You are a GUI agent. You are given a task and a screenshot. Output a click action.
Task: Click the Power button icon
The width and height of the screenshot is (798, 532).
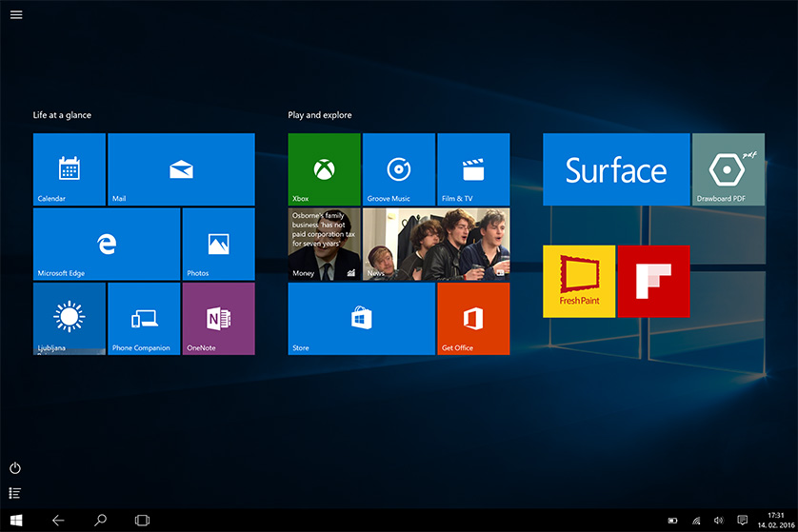15,468
